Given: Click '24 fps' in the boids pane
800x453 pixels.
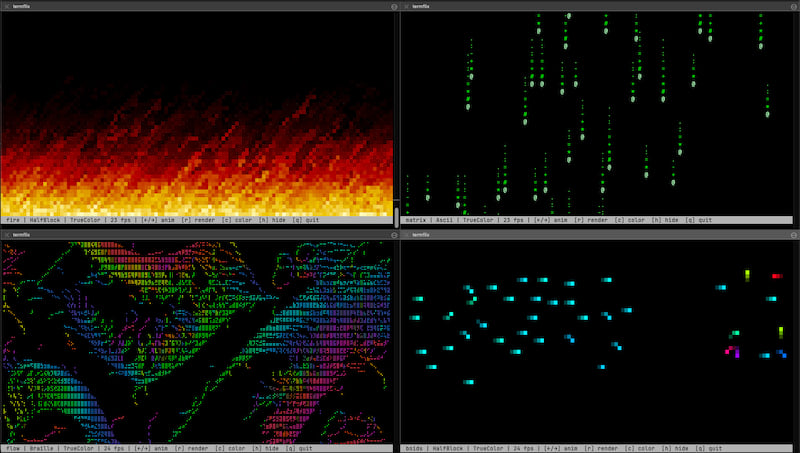Looking at the screenshot, I should (x=523, y=449).
